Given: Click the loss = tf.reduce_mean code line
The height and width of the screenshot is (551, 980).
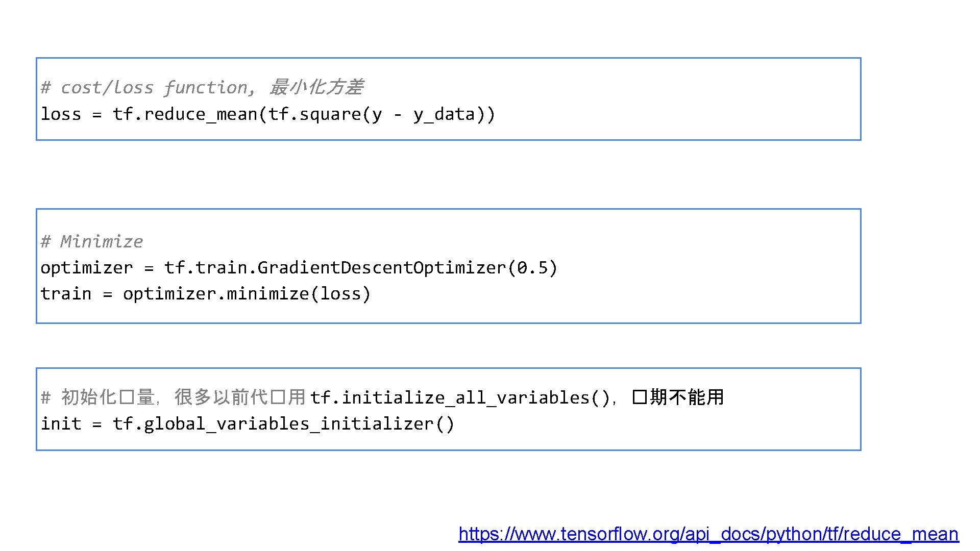Looking at the screenshot, I should point(267,114).
